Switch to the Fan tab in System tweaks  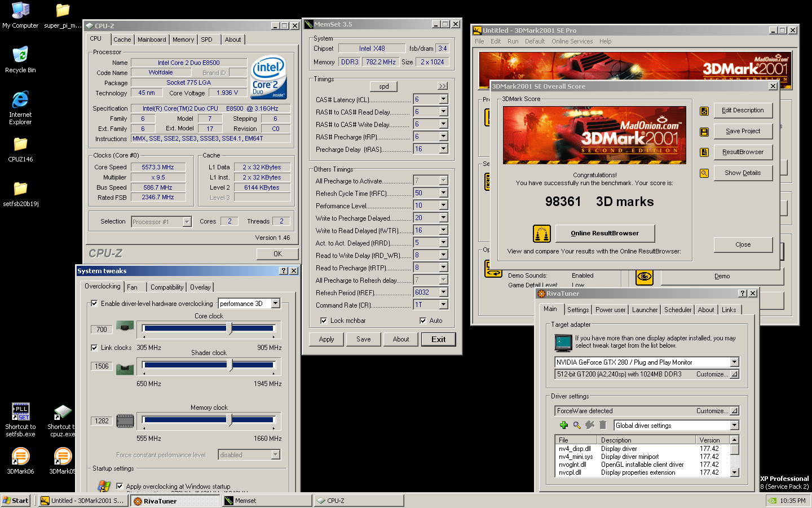coord(132,287)
